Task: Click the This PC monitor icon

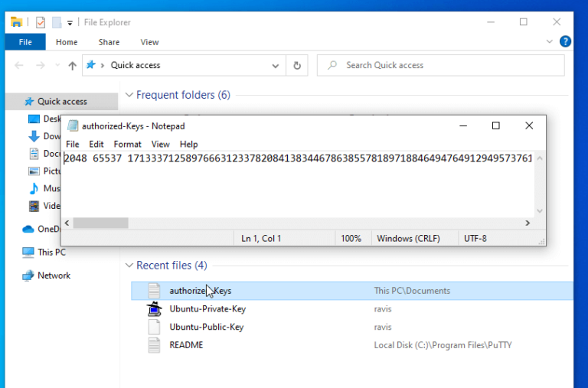Action: pyautogui.click(x=28, y=252)
